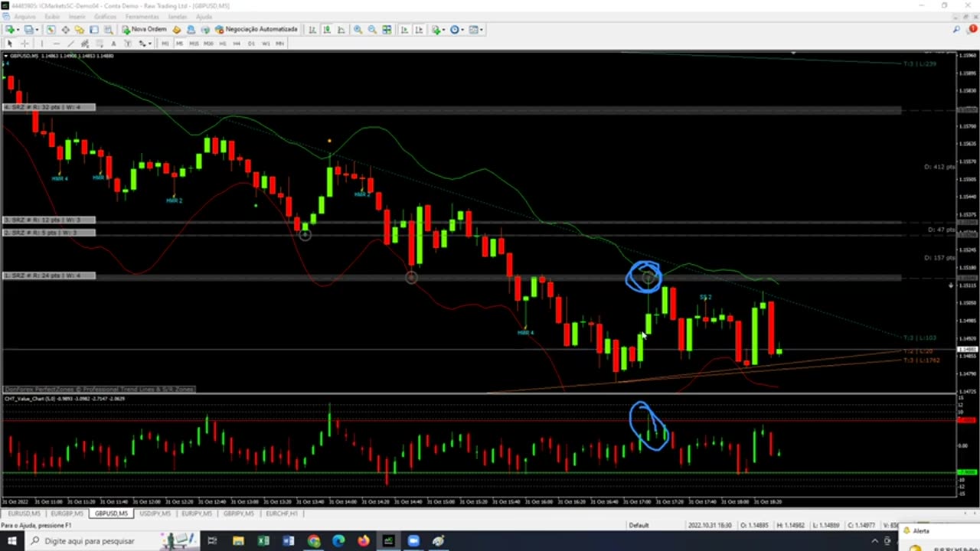
Task: Select the cursor arrow tool
Action: coord(10,44)
